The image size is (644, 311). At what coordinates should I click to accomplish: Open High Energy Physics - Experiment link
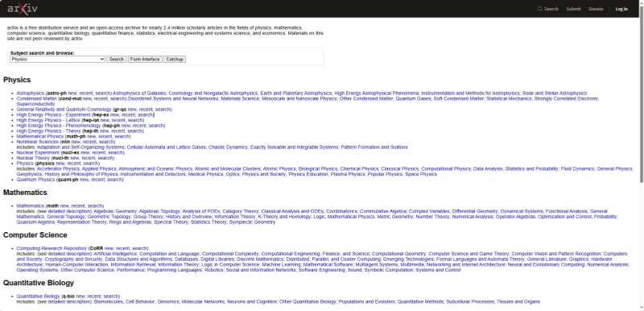53,115
